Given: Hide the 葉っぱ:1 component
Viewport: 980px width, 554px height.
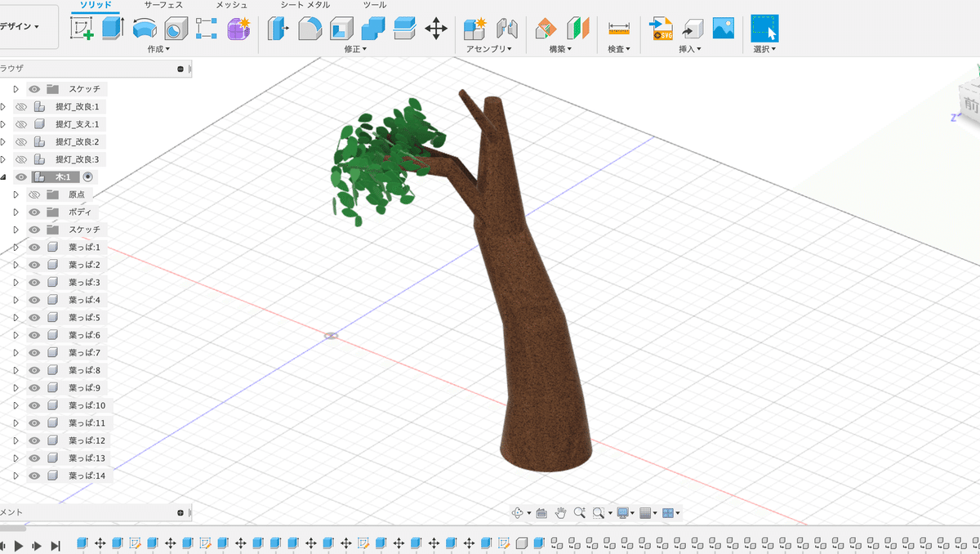Looking at the screenshot, I should 34,248.
